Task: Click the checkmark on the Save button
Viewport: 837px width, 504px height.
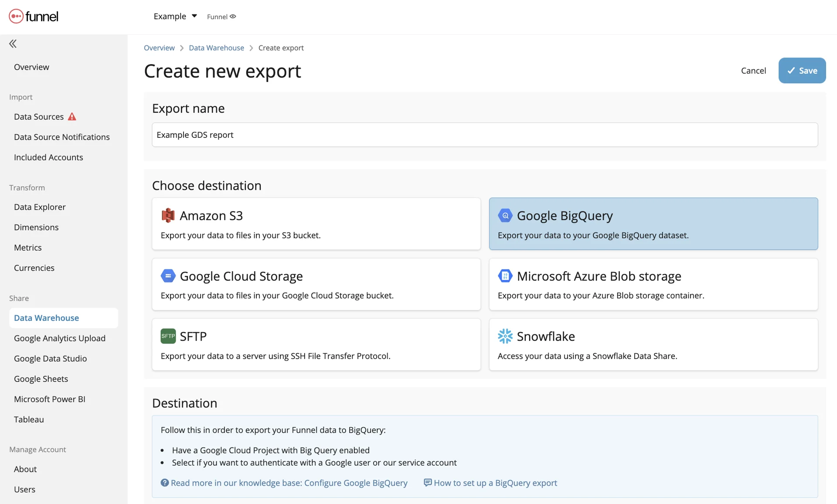Action: [x=791, y=71]
